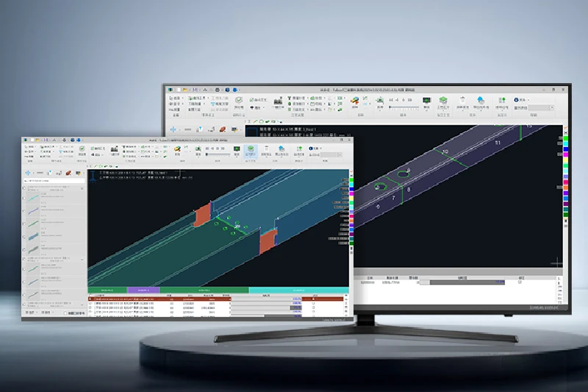The width and height of the screenshot is (588, 392).
Task: Select the blue four-way arrows tool in front window
Action: (29, 173)
